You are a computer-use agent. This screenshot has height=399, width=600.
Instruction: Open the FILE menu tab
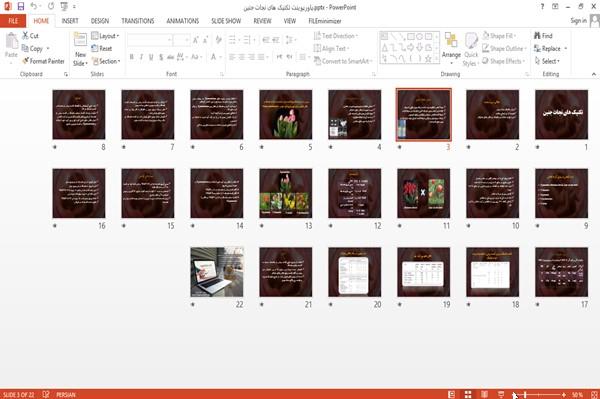click(x=13, y=21)
